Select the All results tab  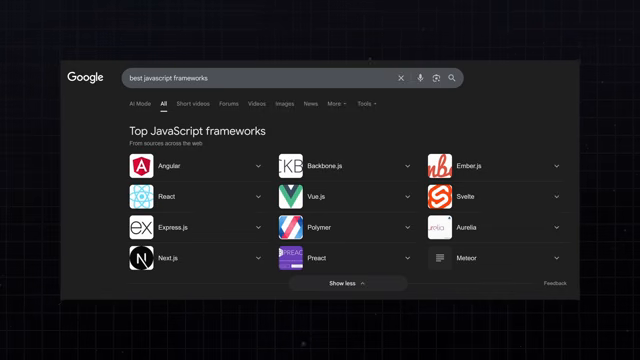(164, 104)
